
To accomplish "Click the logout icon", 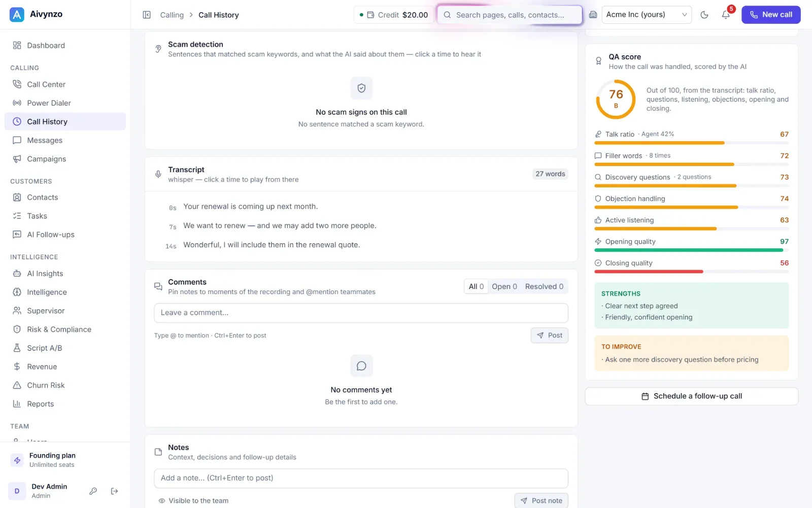I will click(x=115, y=491).
